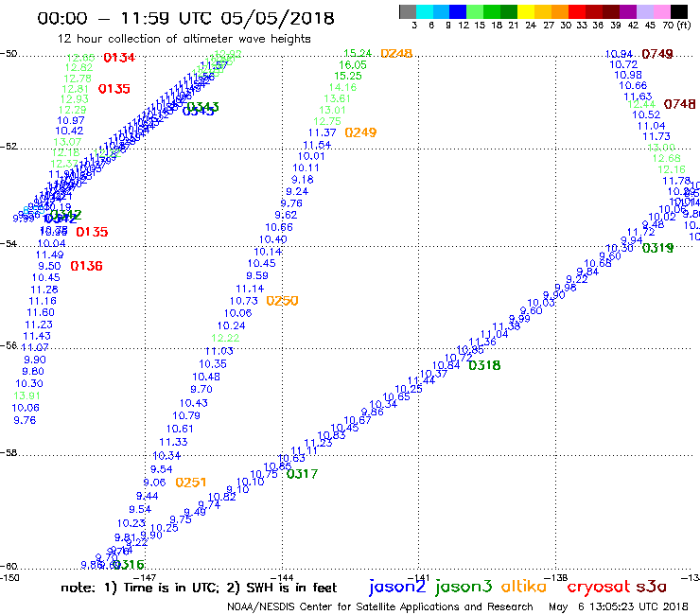Click the 11.33 wave height value
Screen dimensions: 700x615
pyautogui.click(x=173, y=442)
